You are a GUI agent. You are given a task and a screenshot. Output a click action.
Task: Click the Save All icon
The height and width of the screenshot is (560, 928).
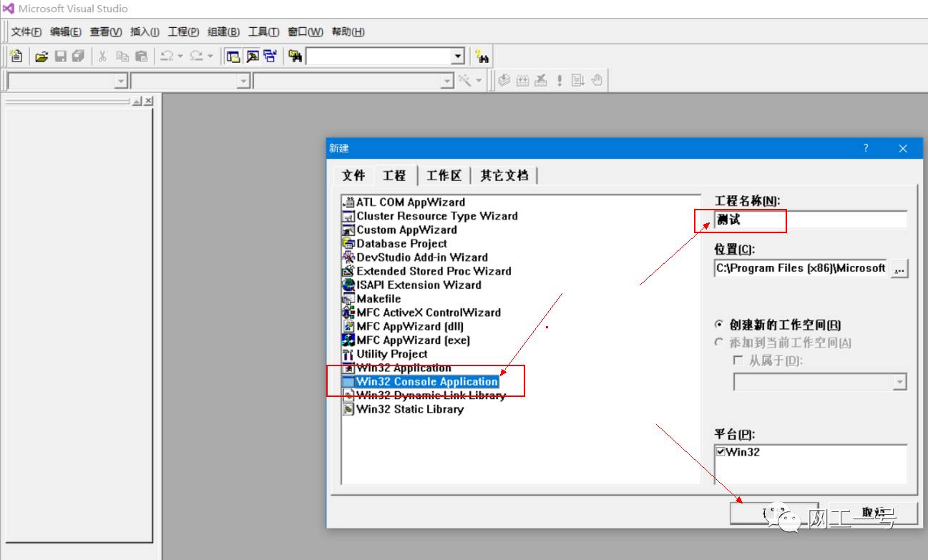point(79,57)
